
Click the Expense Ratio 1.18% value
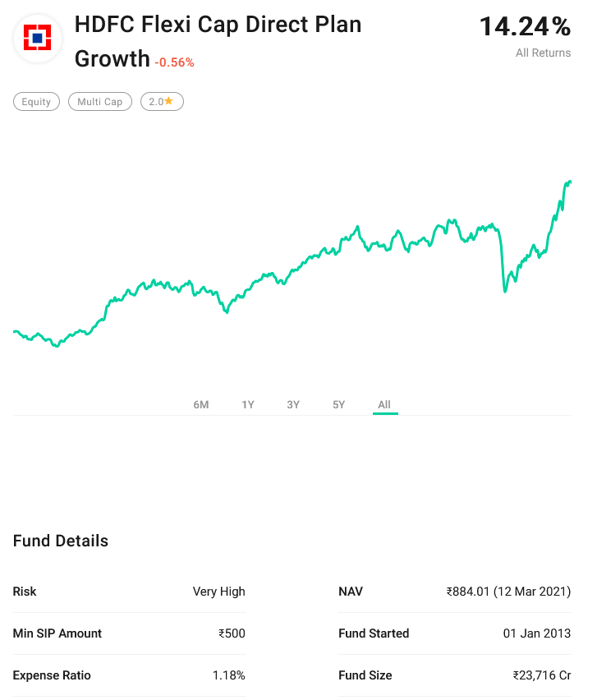228,675
